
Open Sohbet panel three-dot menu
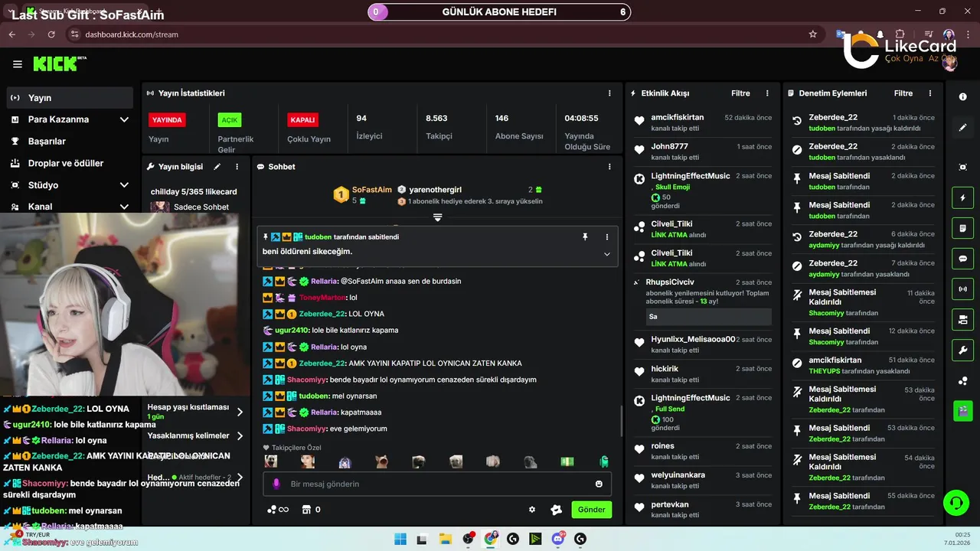click(609, 166)
